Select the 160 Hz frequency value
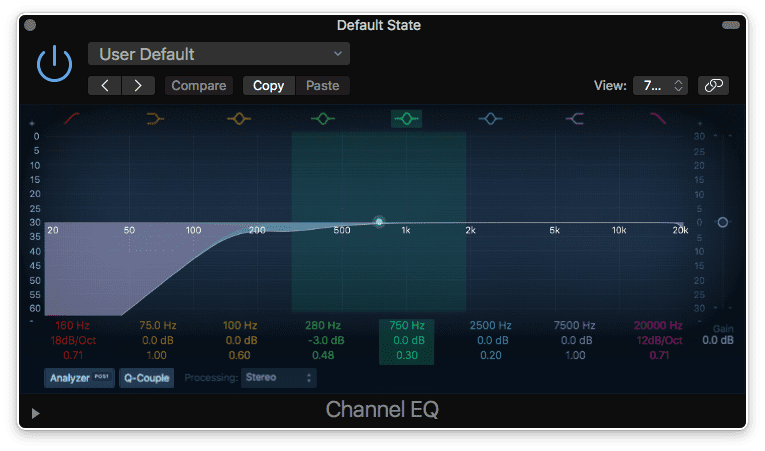 click(72, 325)
